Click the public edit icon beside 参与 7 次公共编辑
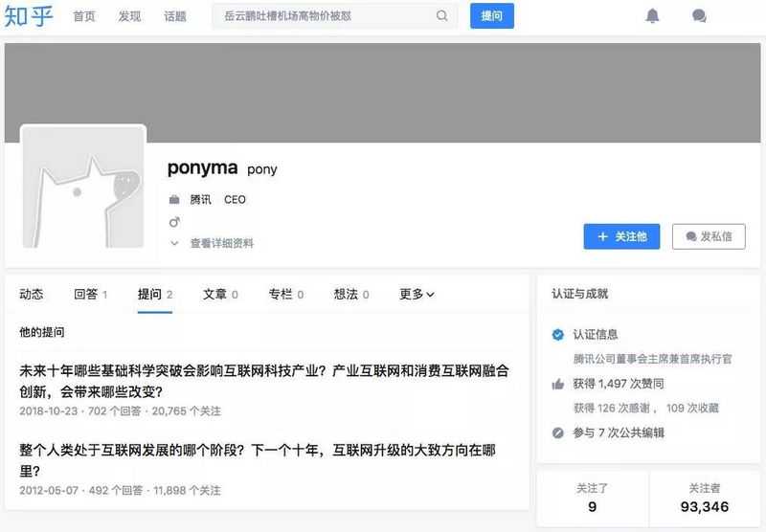The width and height of the screenshot is (766, 532). (x=558, y=433)
